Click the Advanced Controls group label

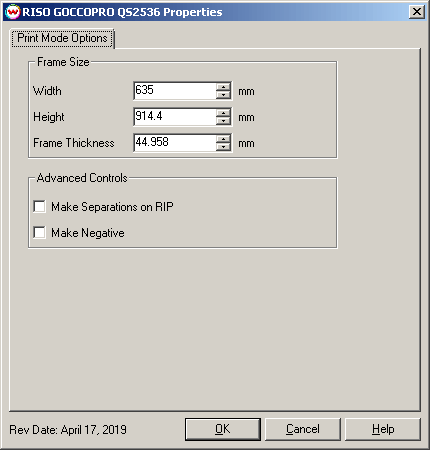tap(82, 178)
